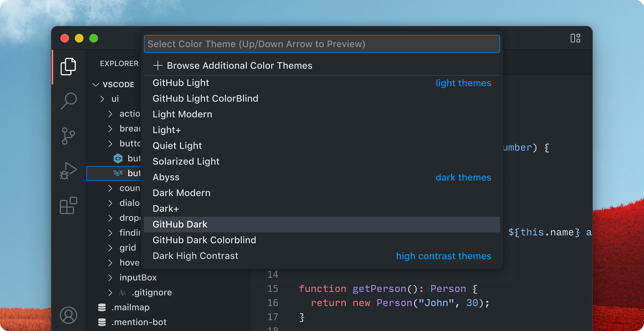Click the green zoom window button
Screen dimensions: 644x331
click(94, 38)
